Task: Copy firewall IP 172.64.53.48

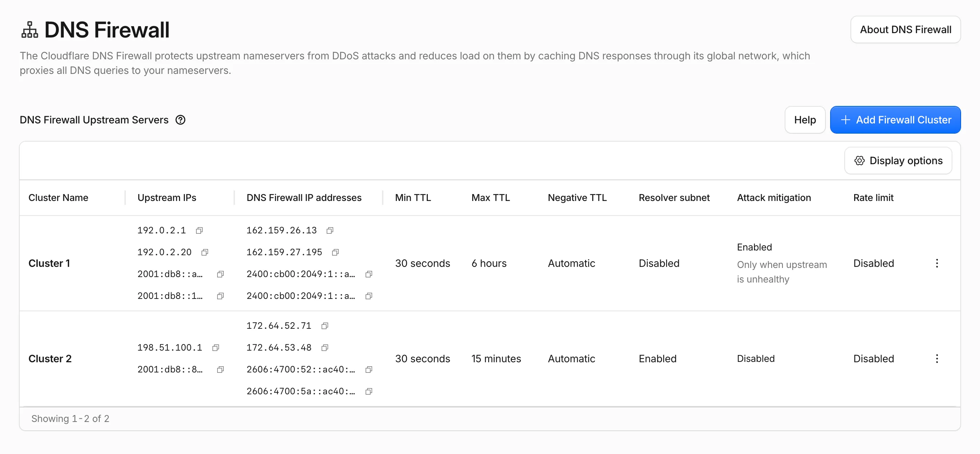Action: click(324, 347)
